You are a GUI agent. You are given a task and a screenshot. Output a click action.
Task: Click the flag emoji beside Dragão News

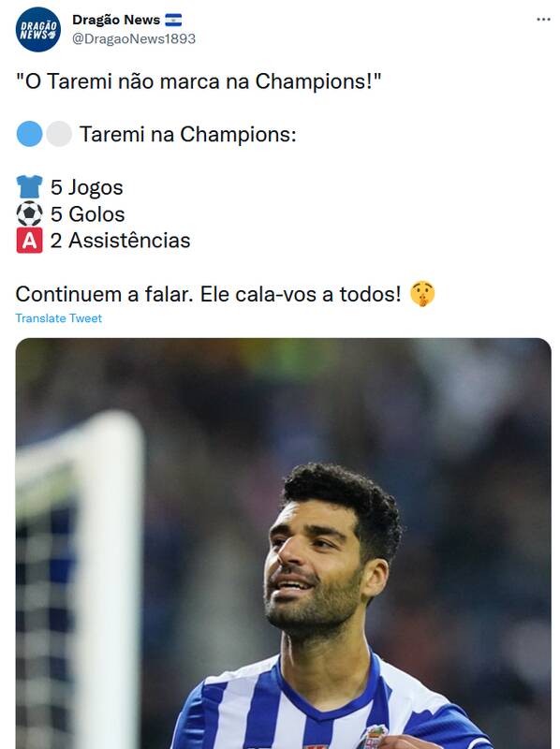[x=173, y=20]
